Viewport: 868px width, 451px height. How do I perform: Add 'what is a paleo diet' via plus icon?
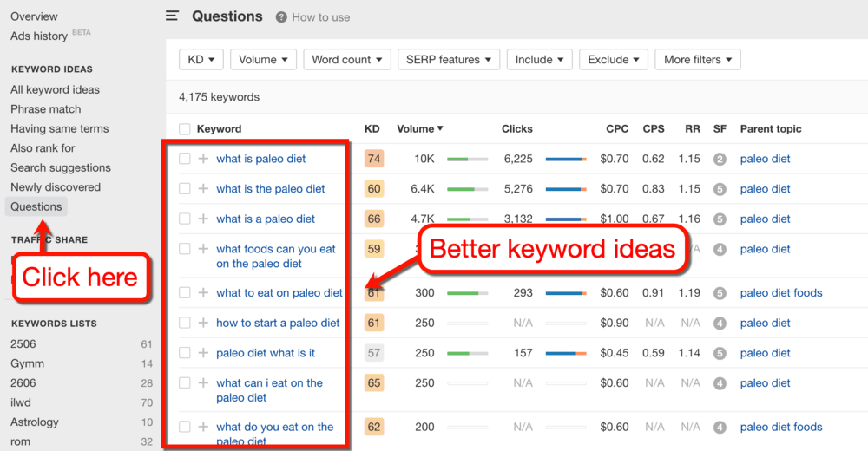tap(203, 219)
